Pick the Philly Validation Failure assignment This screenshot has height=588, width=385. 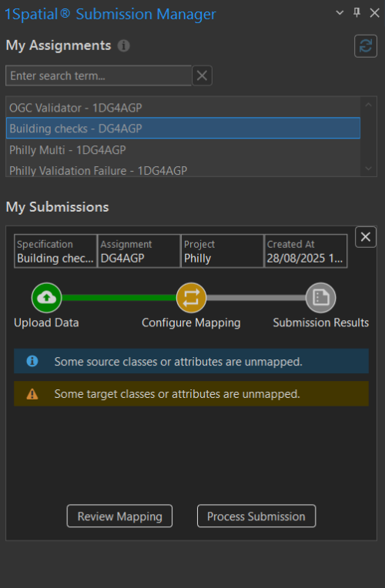coord(183,170)
